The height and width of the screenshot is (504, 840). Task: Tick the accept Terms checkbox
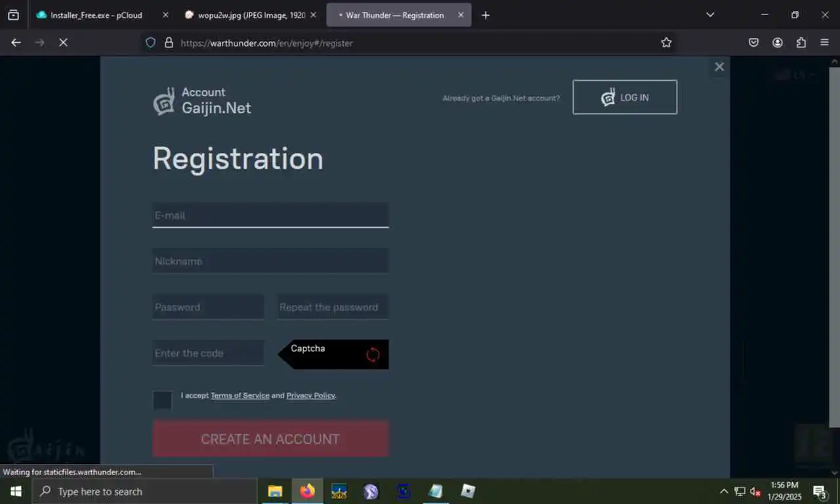[x=162, y=400]
